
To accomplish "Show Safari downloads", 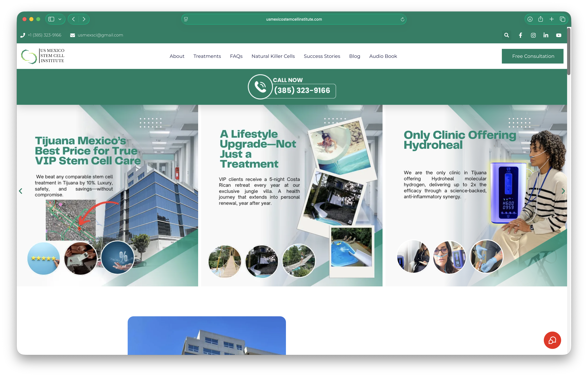I will pos(530,19).
